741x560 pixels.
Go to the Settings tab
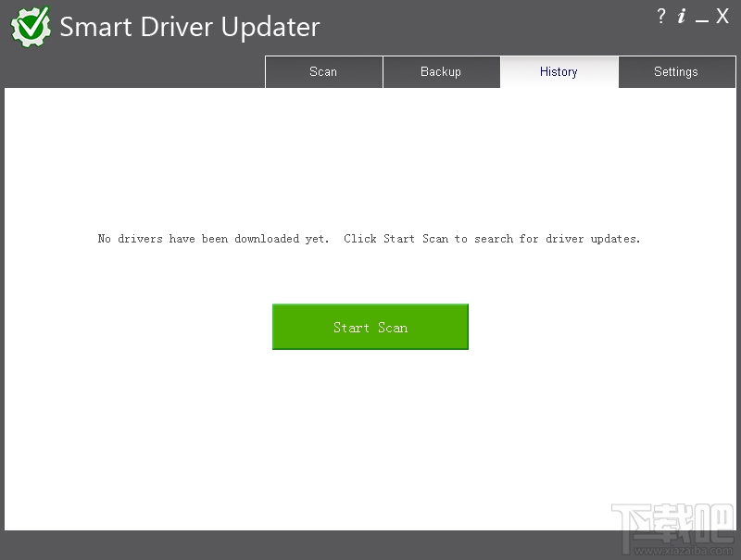coord(676,71)
